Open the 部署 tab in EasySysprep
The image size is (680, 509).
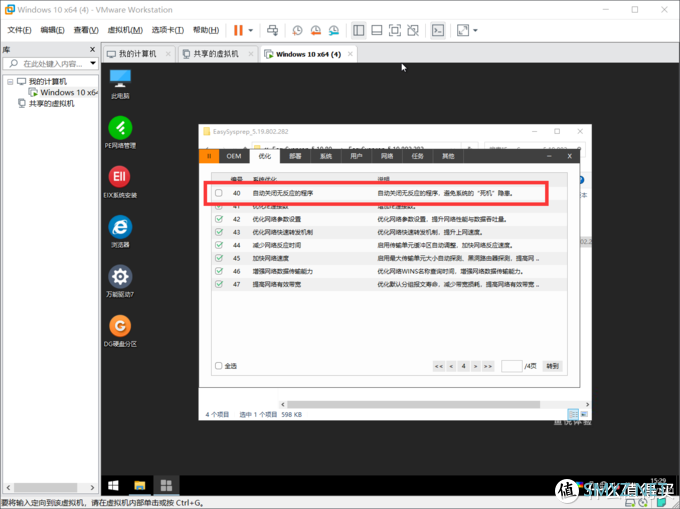click(295, 156)
